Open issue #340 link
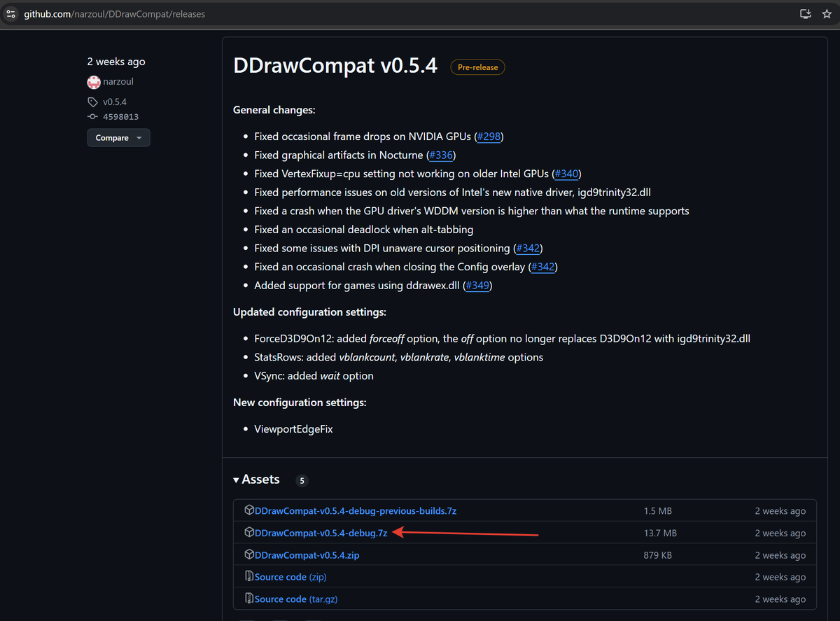The height and width of the screenshot is (621, 840). point(566,174)
